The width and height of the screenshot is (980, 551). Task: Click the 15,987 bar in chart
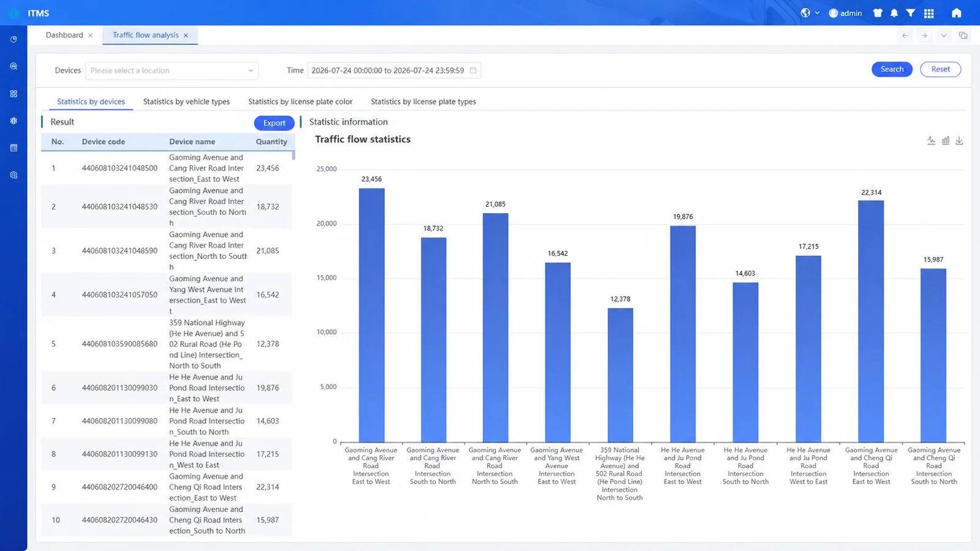tap(933, 355)
